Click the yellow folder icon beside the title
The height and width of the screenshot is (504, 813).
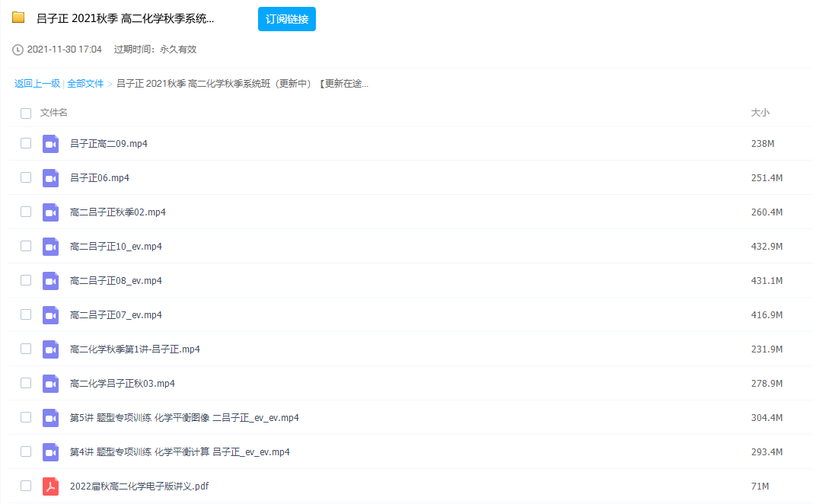(18, 16)
